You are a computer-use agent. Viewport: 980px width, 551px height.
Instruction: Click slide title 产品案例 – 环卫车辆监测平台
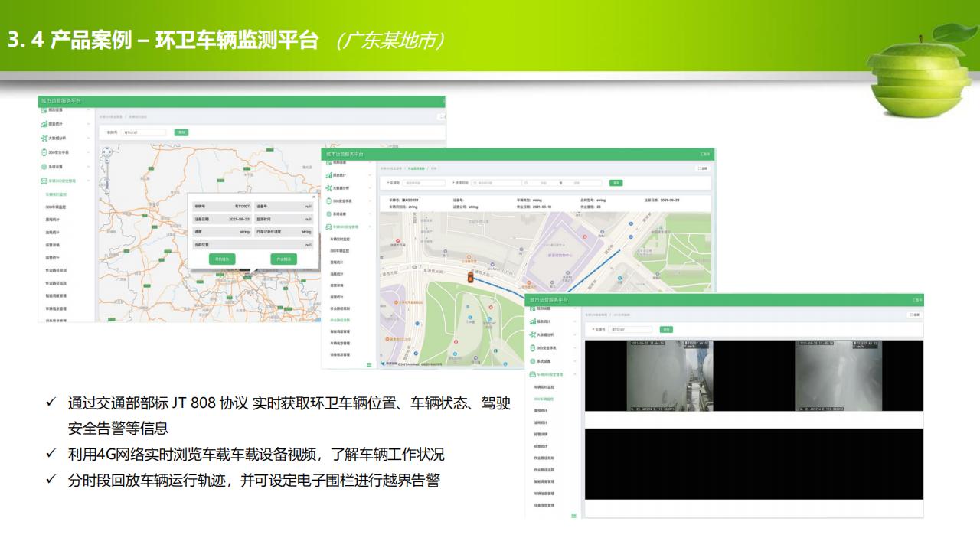coord(184,40)
